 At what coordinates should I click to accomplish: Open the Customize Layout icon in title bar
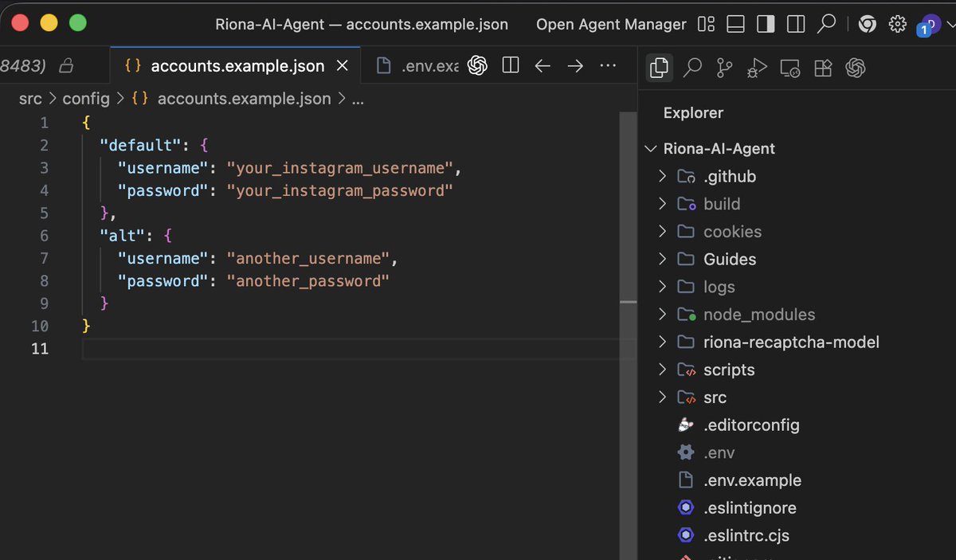click(706, 24)
